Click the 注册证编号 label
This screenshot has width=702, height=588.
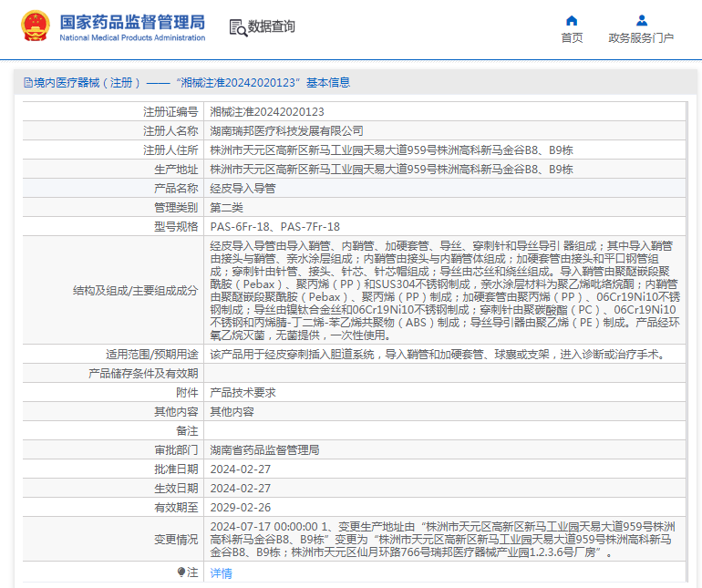pyautogui.click(x=170, y=112)
